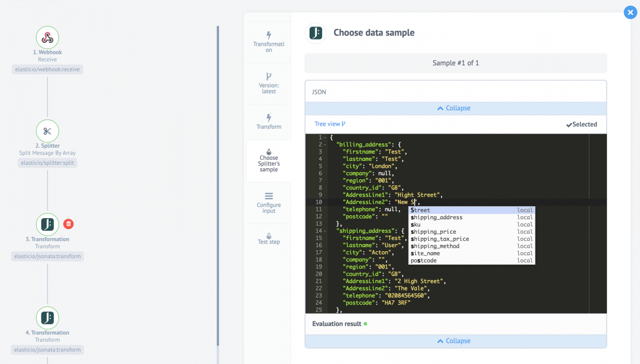Click the elasticio/splitter:split tag
640x364 pixels.
click(x=47, y=163)
